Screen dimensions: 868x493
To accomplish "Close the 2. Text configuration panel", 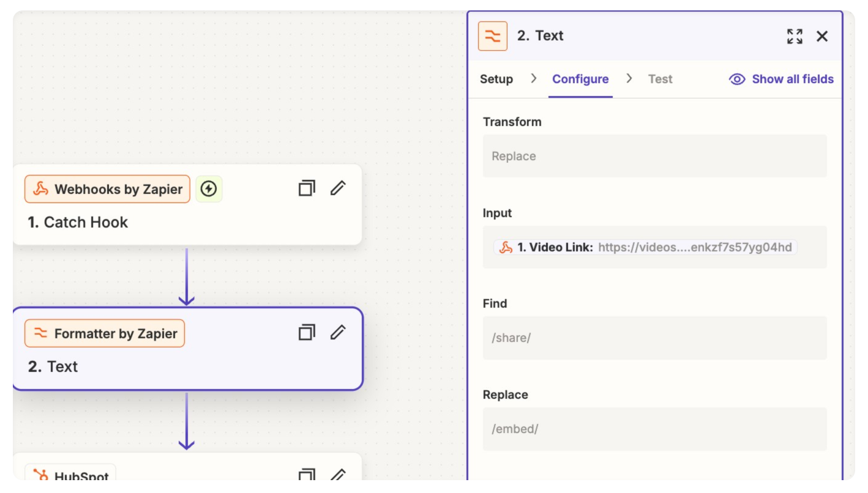I will (822, 36).
